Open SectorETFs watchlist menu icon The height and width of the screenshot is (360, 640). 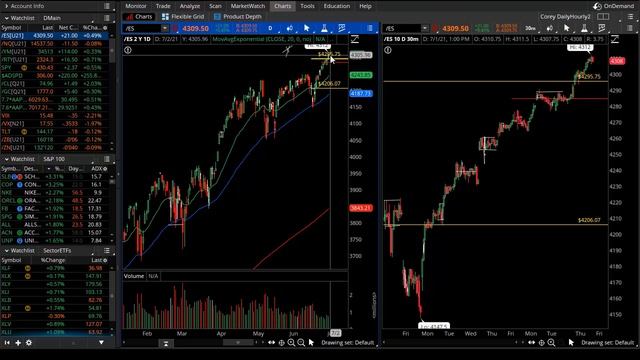(107, 251)
